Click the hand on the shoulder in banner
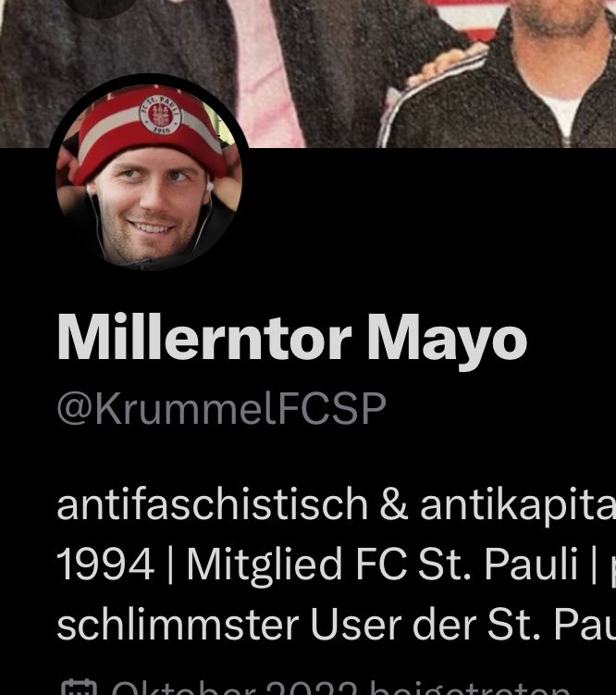The height and width of the screenshot is (695, 616). 446,65
